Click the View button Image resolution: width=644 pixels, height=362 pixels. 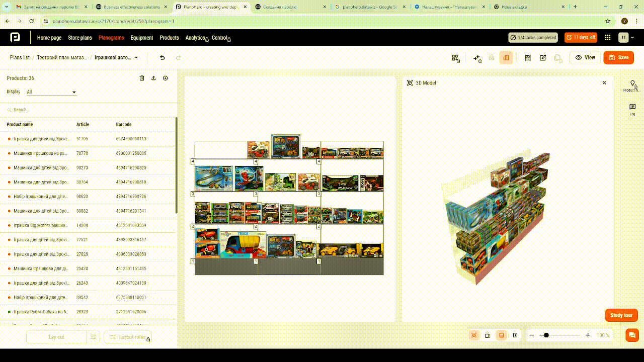click(585, 58)
